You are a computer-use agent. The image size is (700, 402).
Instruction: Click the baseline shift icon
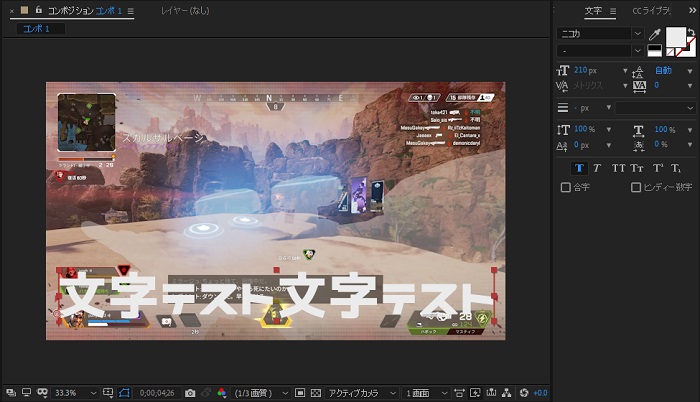click(x=562, y=146)
